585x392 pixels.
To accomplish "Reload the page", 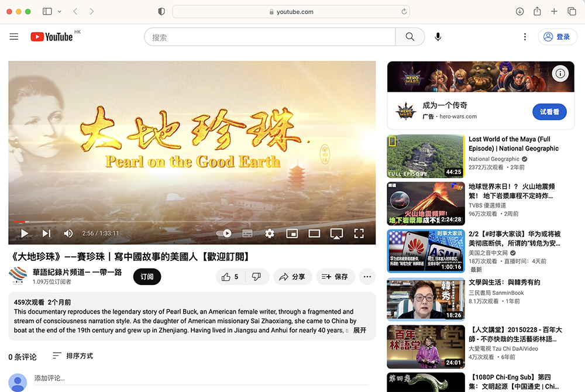I will [x=404, y=12].
